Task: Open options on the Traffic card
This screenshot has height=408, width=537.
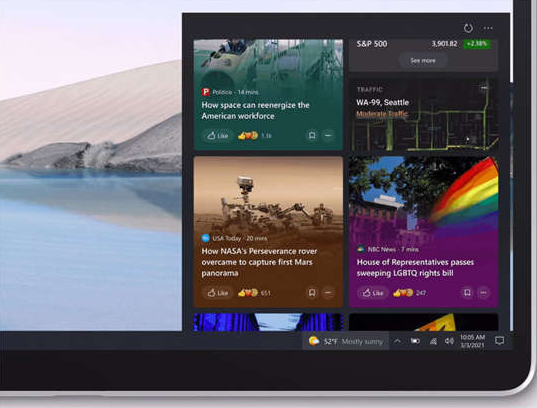Action: tap(484, 88)
